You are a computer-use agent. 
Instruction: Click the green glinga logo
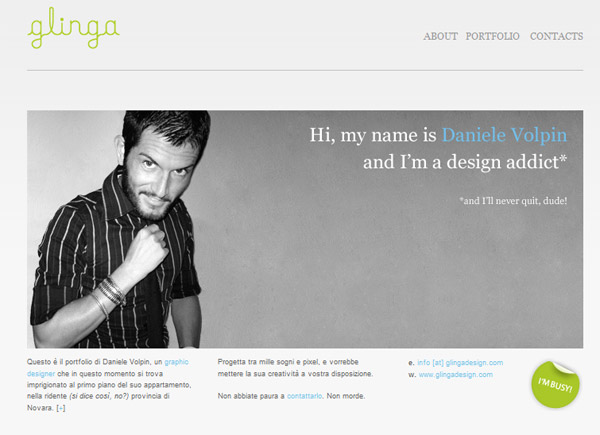(73, 28)
